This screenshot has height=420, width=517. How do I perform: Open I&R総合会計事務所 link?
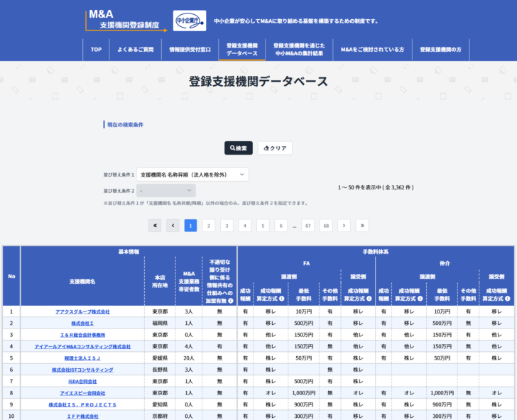[x=82, y=335]
